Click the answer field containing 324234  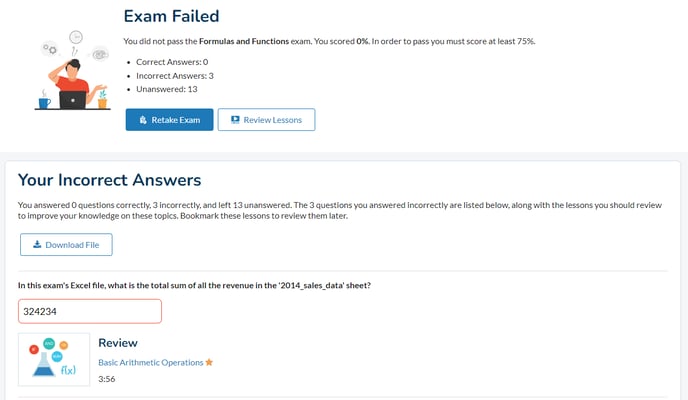pos(90,311)
